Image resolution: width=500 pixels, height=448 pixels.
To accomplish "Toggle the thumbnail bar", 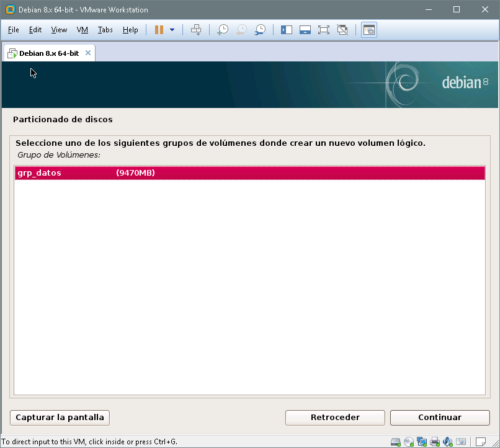I will (x=305, y=30).
